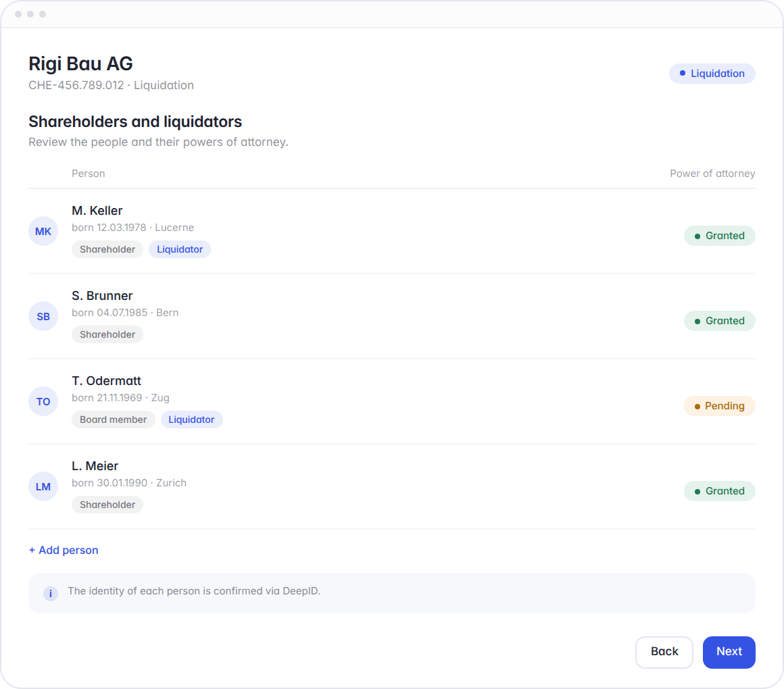
Task: Click the LM avatar icon
Action: 43,486
